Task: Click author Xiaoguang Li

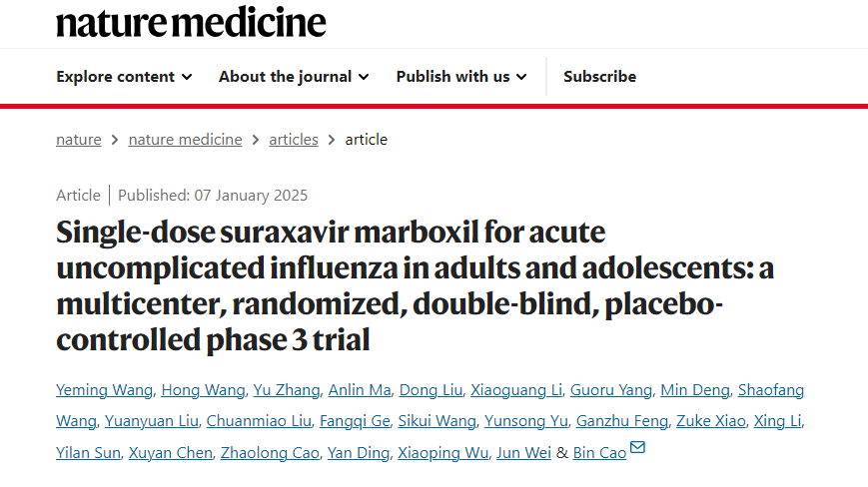Action: tap(516, 390)
